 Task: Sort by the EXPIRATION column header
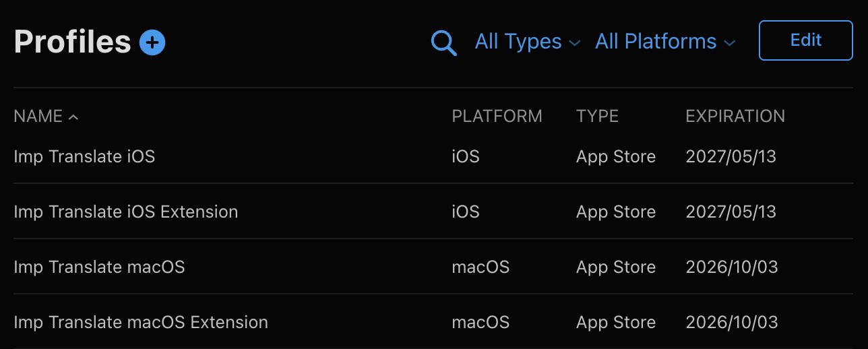pyautogui.click(x=735, y=116)
